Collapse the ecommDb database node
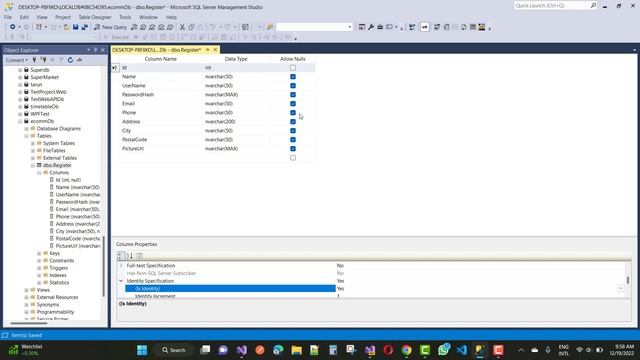This screenshot has height=360, width=640. [x=20, y=121]
